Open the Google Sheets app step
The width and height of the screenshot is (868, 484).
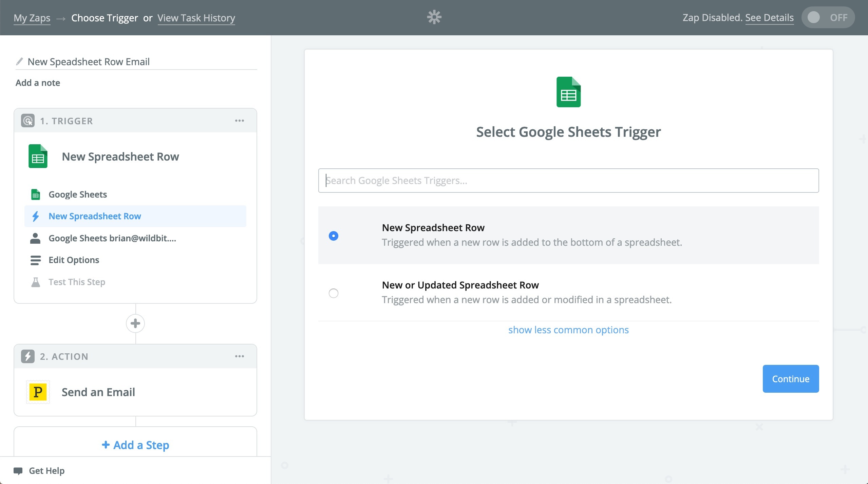pos(135,194)
